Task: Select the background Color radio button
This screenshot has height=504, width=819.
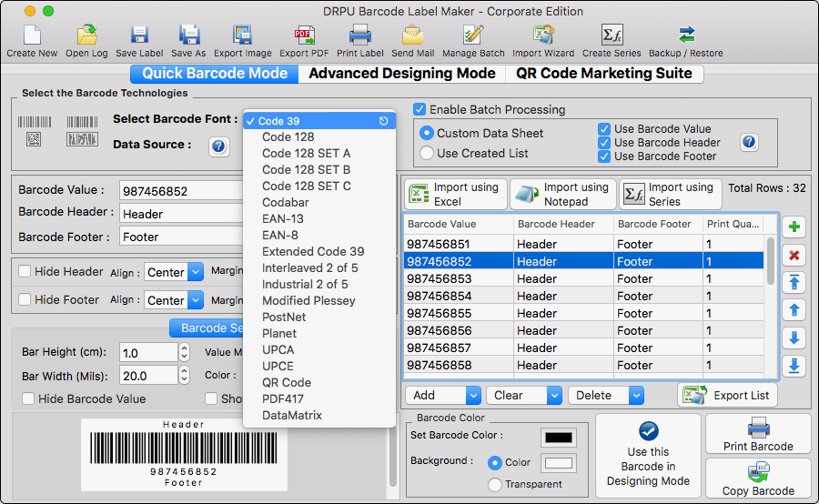Action: coord(495,463)
